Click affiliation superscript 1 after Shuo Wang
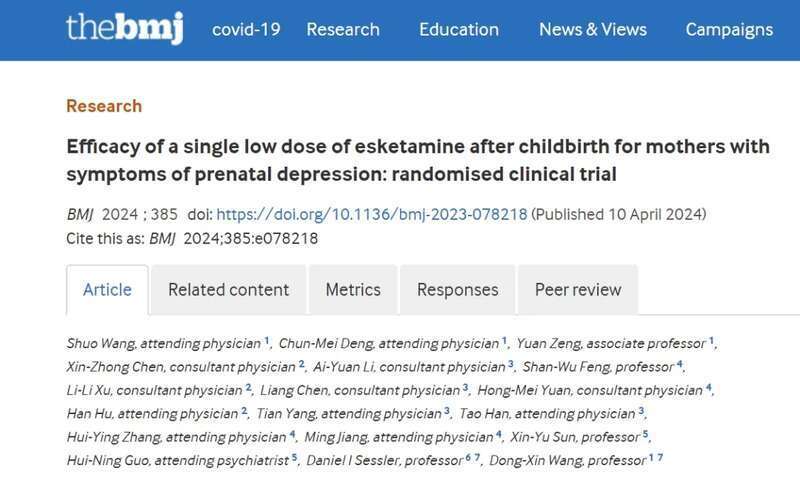Screen dimensions: 800x480 (x=266, y=341)
